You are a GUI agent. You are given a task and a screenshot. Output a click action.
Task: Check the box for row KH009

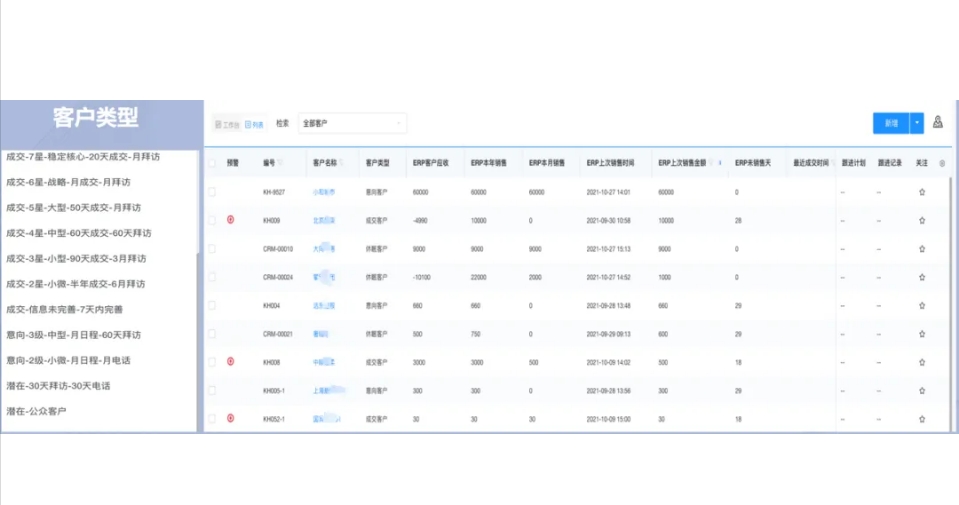click(212, 220)
